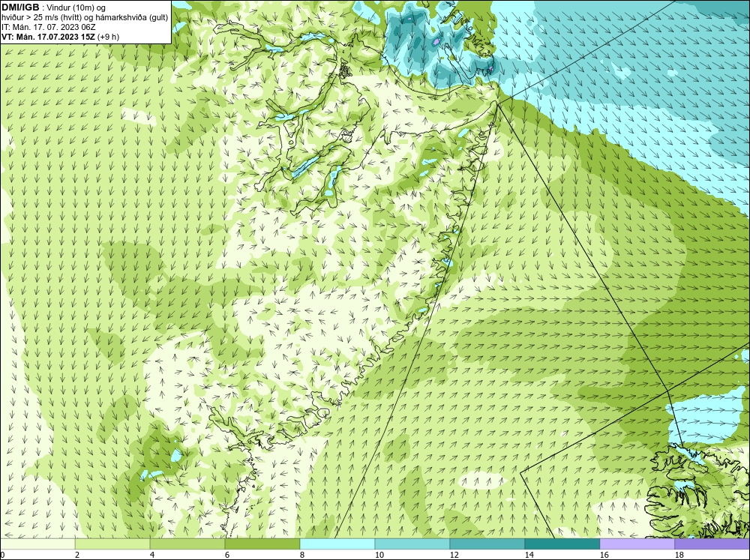The image size is (750, 560).
Task: Click the 14–16 m/s deep teal legend swatch
Action: 562,544
